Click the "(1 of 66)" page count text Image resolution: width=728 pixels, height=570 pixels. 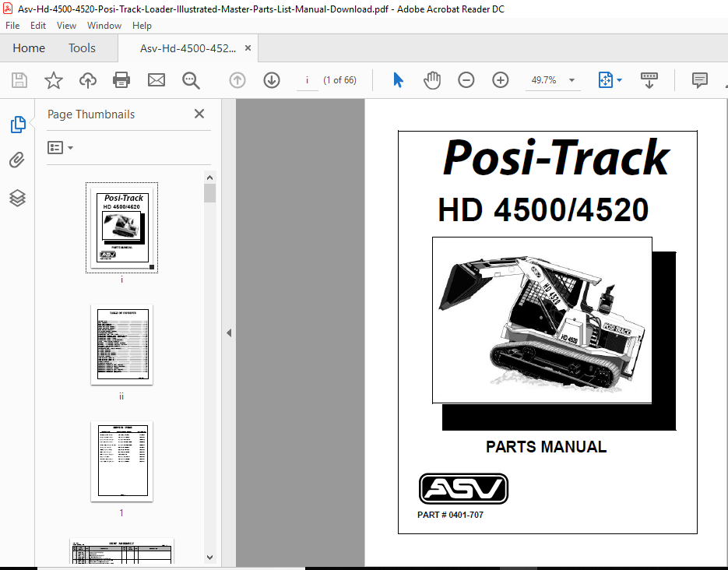point(339,80)
